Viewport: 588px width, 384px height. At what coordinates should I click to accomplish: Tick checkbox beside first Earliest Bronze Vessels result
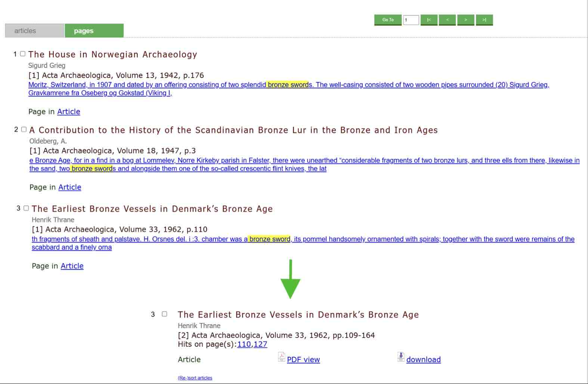pos(26,208)
